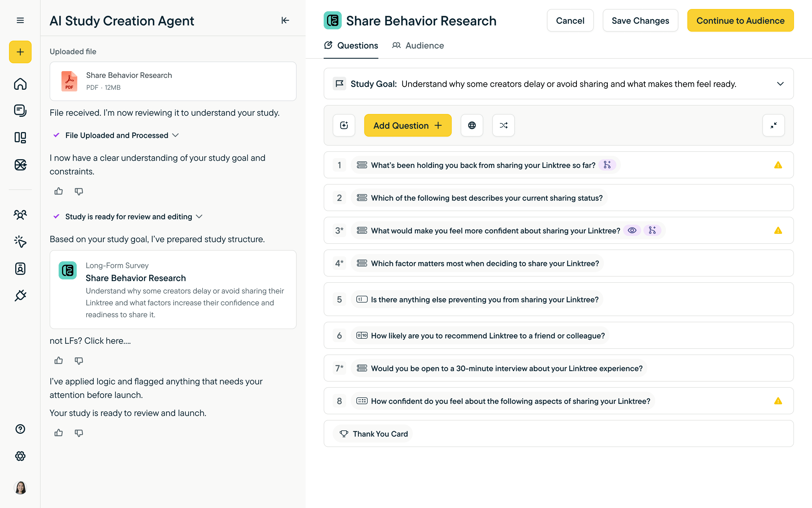The width and height of the screenshot is (812, 508).
Task: Collapse the AI Study Creation Agent panel
Action: coord(285,21)
